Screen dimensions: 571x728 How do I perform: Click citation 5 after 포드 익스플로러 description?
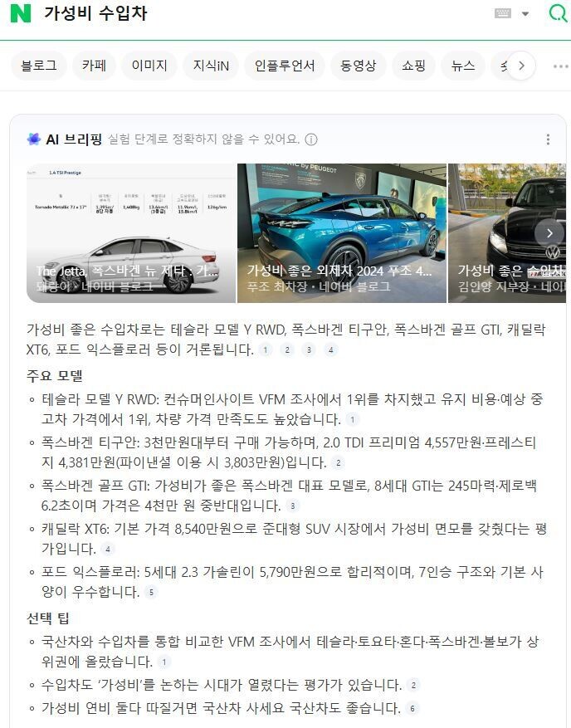point(151,592)
